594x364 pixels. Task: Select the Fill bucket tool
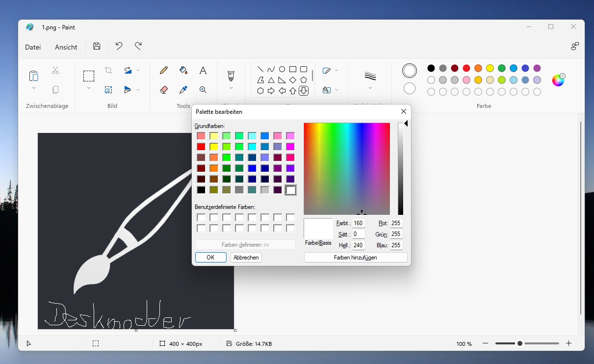coord(183,71)
